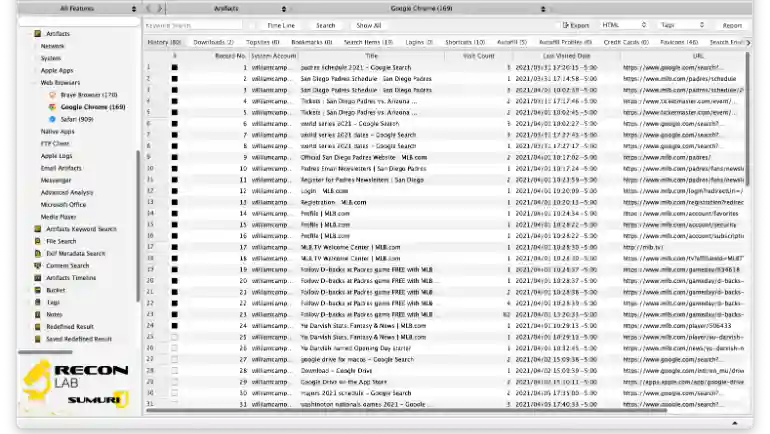Image resolution: width=770 pixels, height=434 pixels.
Task: Select Advanced Analysis in the sidebar
Action: (x=67, y=192)
